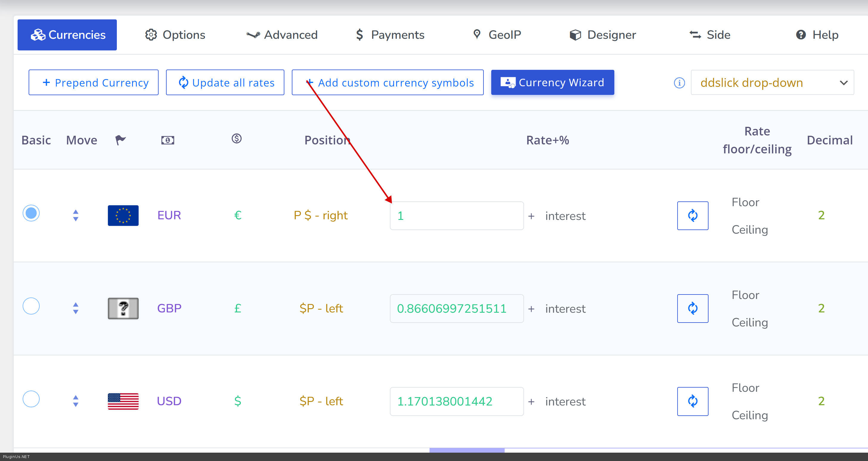Change GBP position $P - left

point(321,308)
